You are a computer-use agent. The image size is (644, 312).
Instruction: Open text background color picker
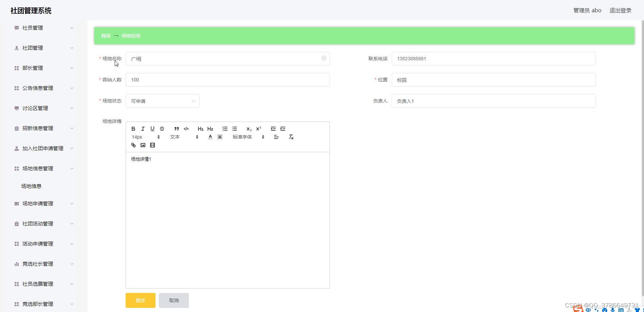220,137
